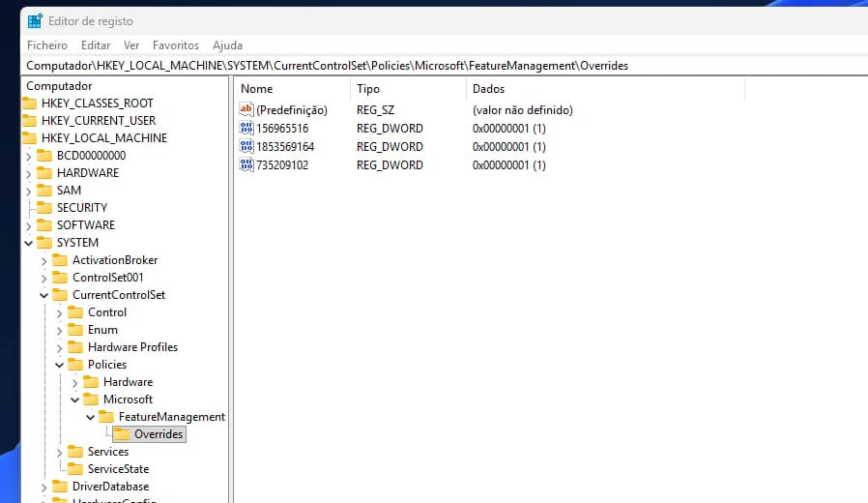Viewport: 868px width, 503px height.
Task: Click the Registry Editor app icon in title bar
Action: click(35, 21)
